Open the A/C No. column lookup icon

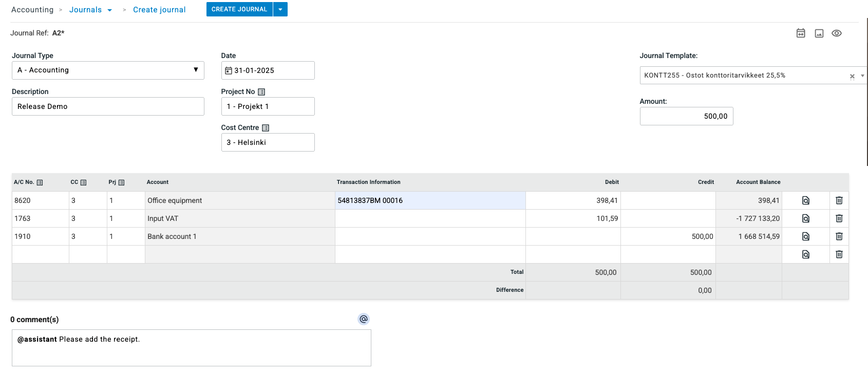click(x=40, y=182)
